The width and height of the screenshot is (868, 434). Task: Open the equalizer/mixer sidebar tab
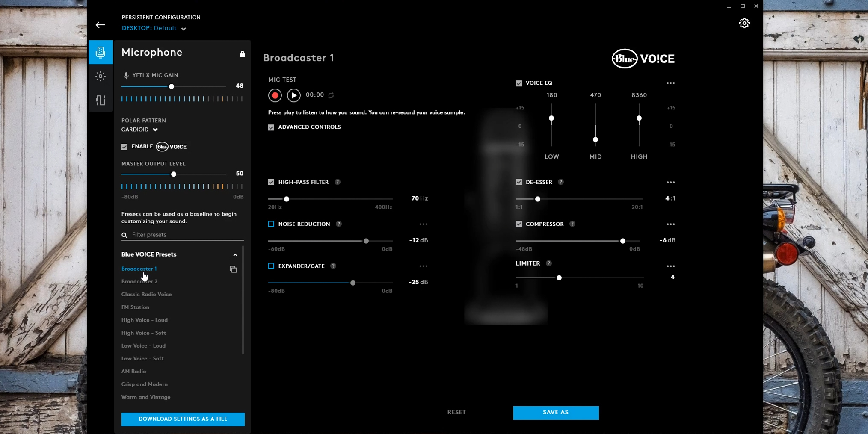(101, 100)
